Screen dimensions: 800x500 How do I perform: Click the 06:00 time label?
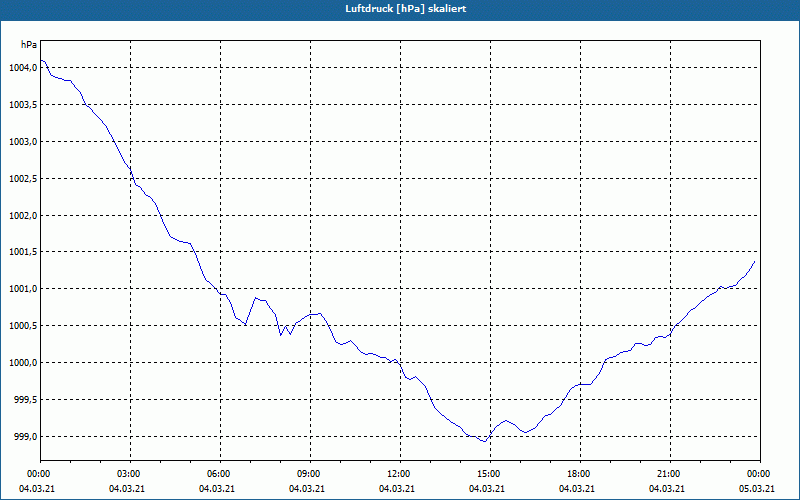[220, 474]
